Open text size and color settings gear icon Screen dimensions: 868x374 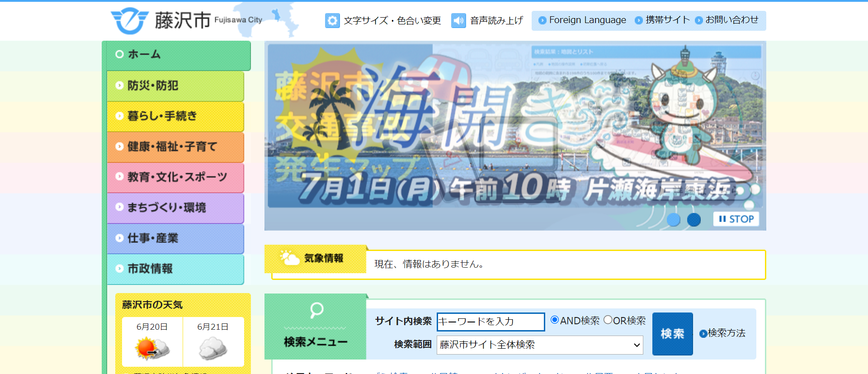pyautogui.click(x=332, y=20)
